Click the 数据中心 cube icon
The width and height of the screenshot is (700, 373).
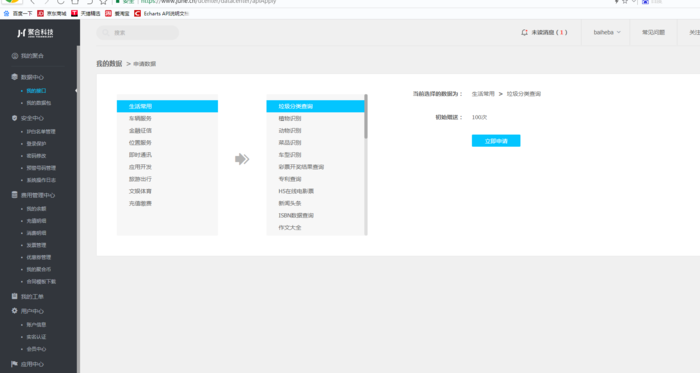pos(15,77)
